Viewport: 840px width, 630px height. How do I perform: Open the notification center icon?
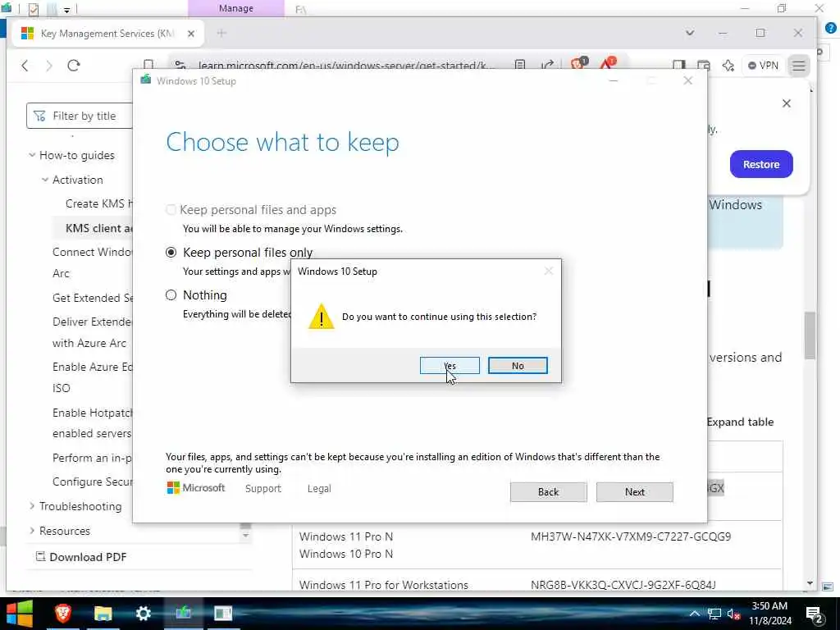pyautogui.click(x=815, y=615)
